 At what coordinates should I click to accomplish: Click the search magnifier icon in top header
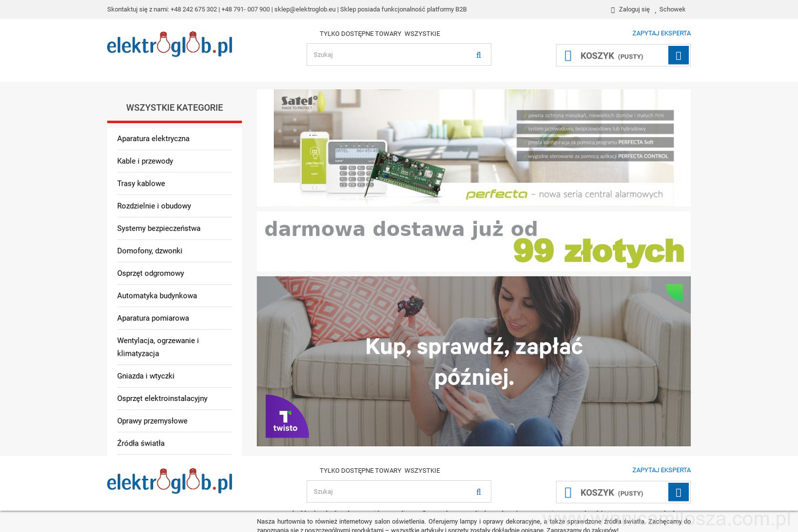478,55
